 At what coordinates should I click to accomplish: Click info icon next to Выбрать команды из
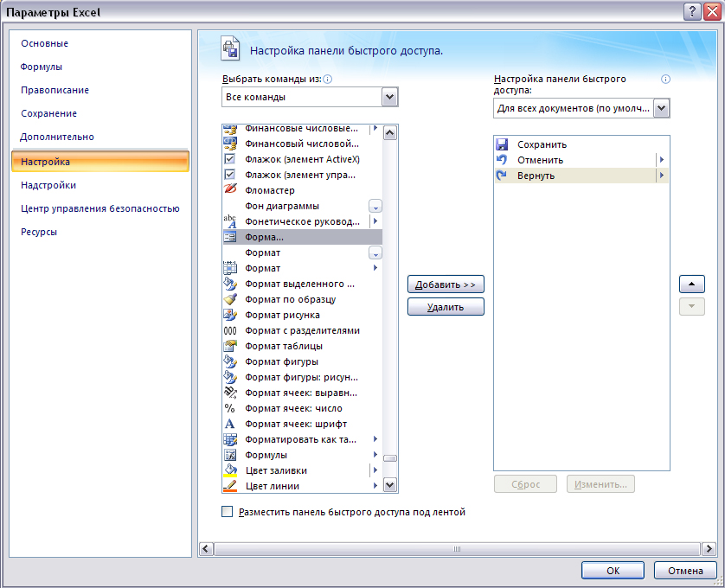point(327,79)
